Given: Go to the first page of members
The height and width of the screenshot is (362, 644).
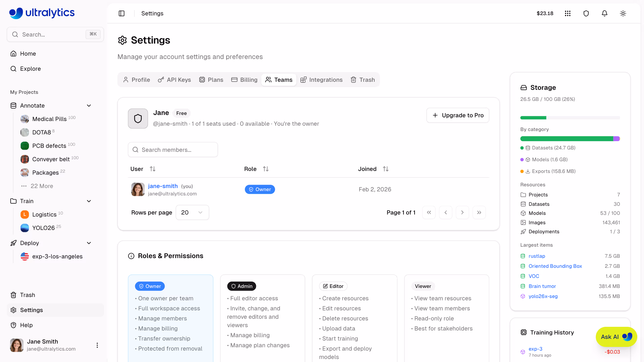Looking at the screenshot, I should click(x=429, y=213).
